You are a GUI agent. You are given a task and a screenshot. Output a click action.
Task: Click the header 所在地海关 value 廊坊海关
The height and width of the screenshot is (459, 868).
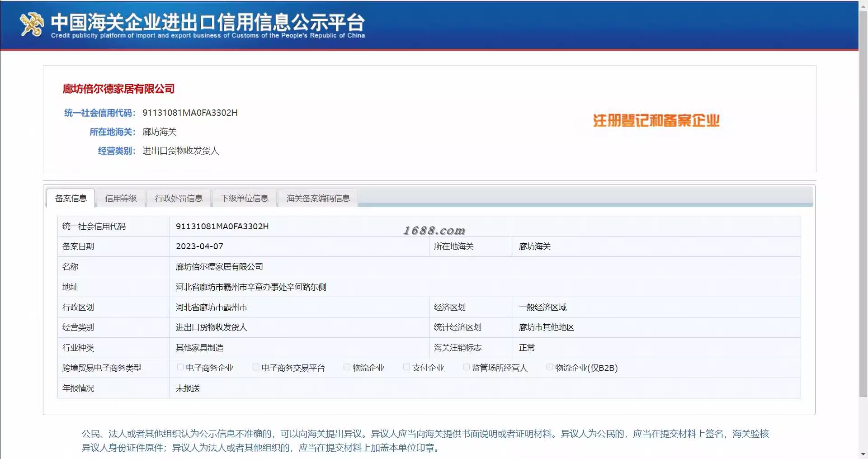(159, 132)
